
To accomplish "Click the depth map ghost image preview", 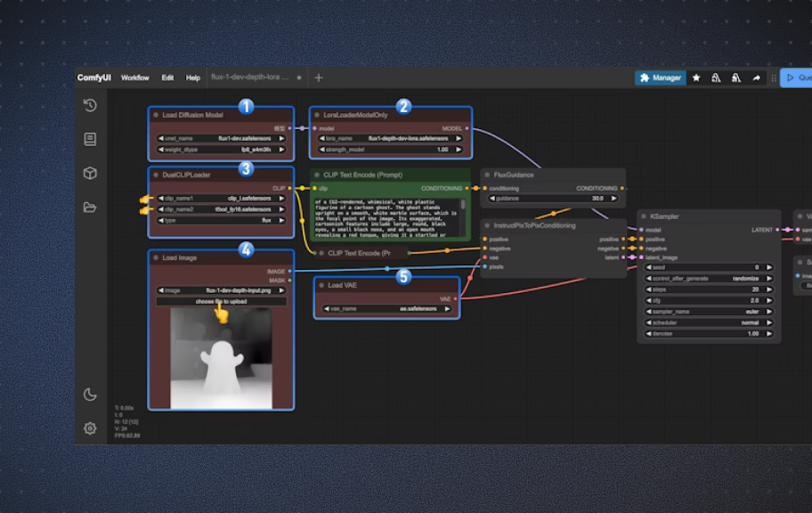I will pyautogui.click(x=222, y=358).
